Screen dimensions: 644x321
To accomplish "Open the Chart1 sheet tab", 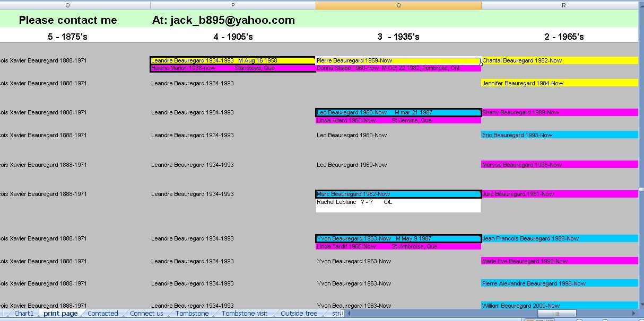I will pyautogui.click(x=24, y=314).
